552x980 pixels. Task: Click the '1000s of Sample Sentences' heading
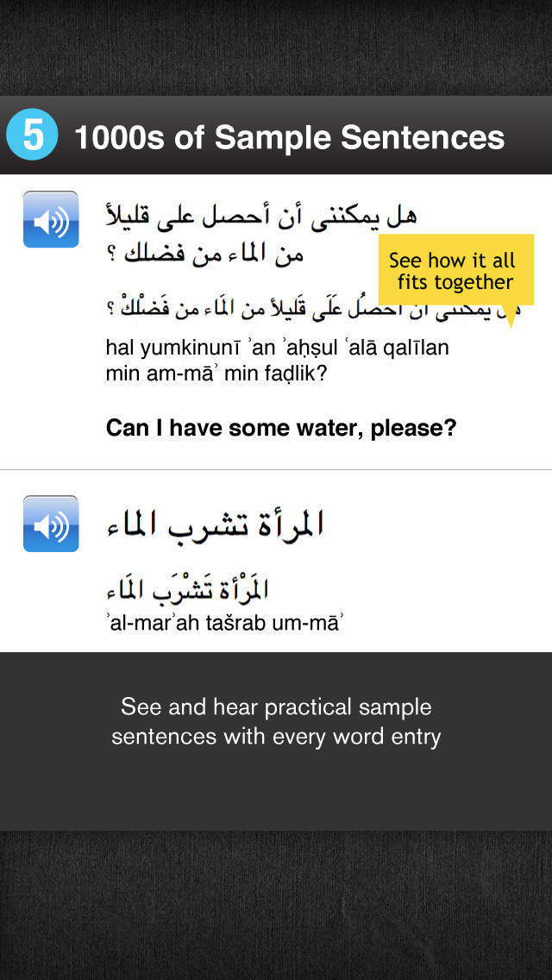point(290,137)
